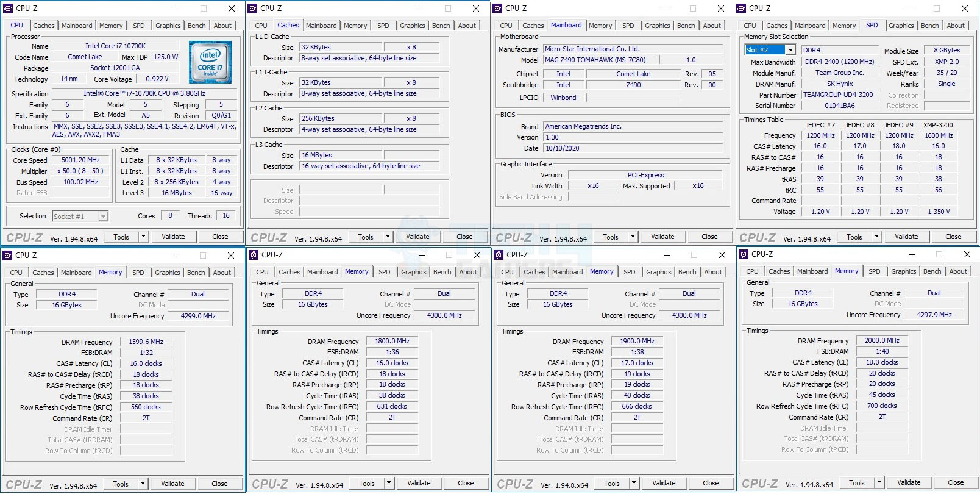Expand the Tools arrow in the 1599.6 MHz Memory window
The image size is (980, 494).
[x=143, y=484]
